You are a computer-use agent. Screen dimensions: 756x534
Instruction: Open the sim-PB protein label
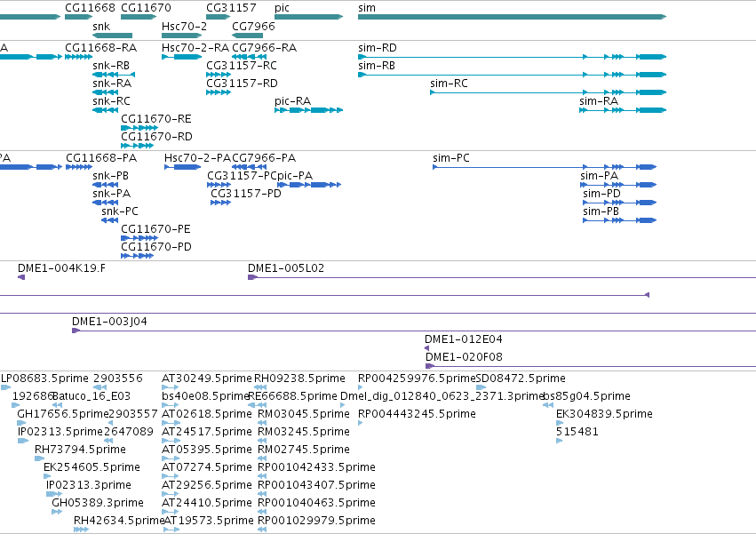[601, 211]
